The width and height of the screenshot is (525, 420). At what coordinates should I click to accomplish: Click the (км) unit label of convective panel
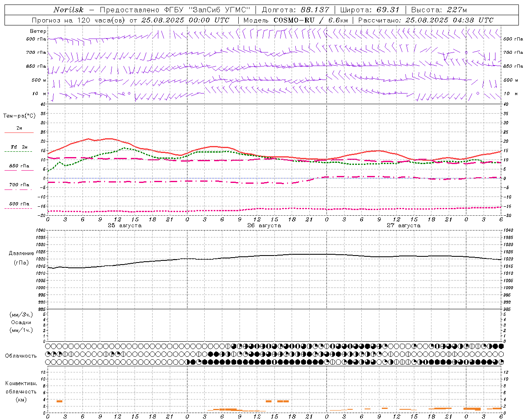21,399
